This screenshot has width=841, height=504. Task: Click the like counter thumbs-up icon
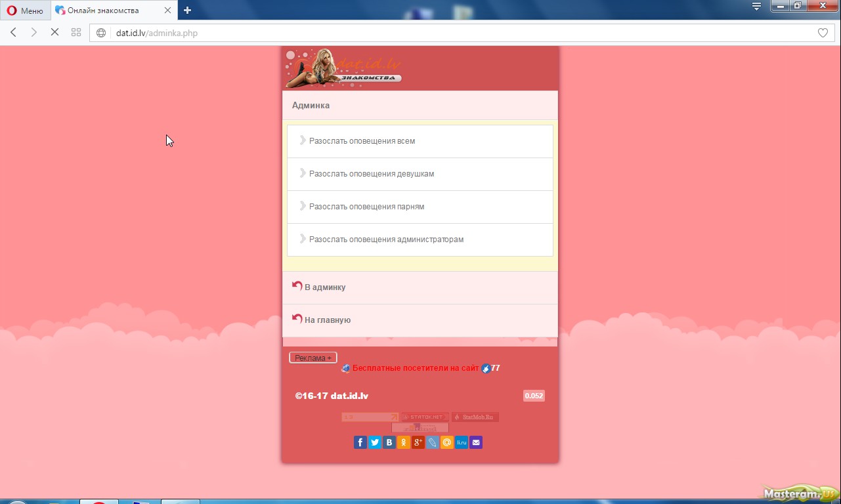(486, 368)
